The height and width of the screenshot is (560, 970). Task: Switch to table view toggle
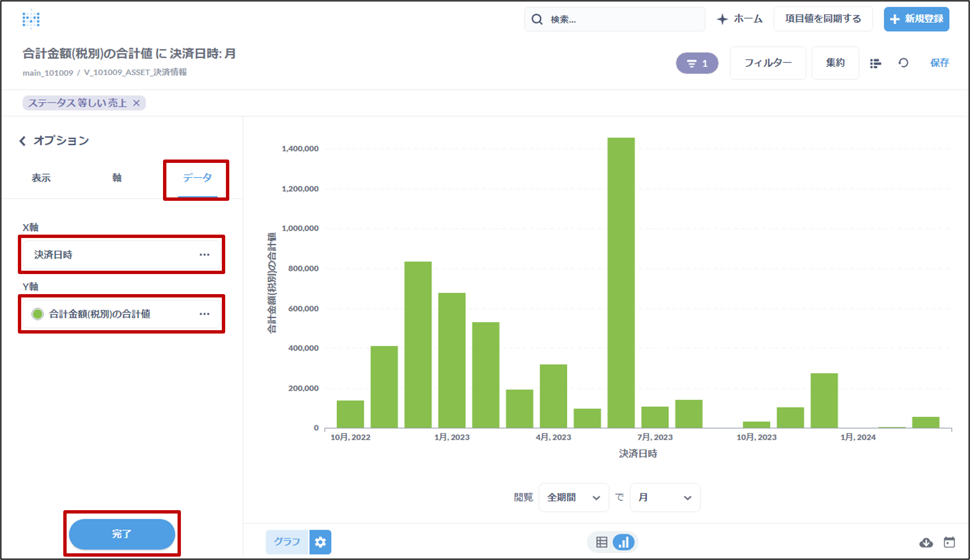pyautogui.click(x=601, y=542)
